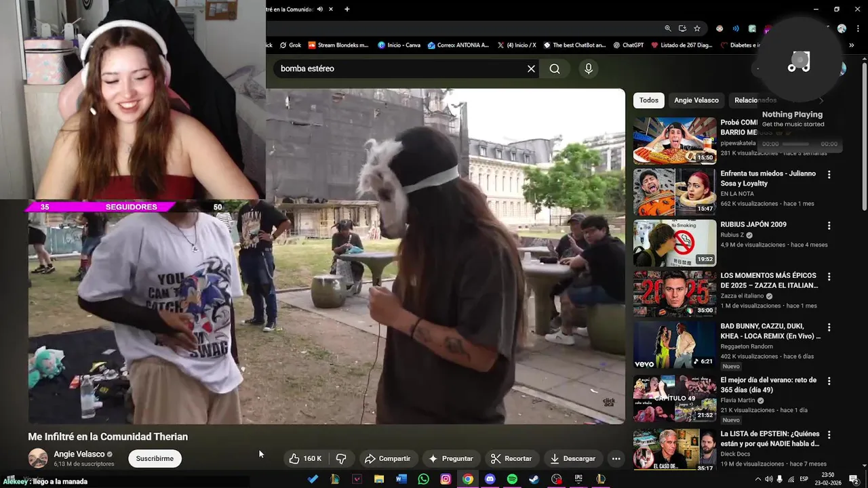This screenshot has height=488, width=868.
Task: Click the Descargar button
Action: pos(573,459)
